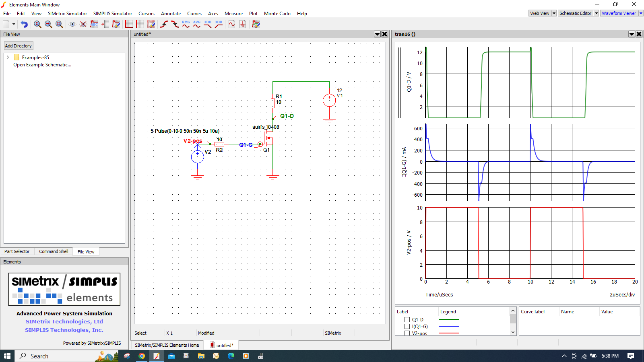
Task: Undo the last action with the blue arrow
Action: pyautogui.click(x=24, y=24)
